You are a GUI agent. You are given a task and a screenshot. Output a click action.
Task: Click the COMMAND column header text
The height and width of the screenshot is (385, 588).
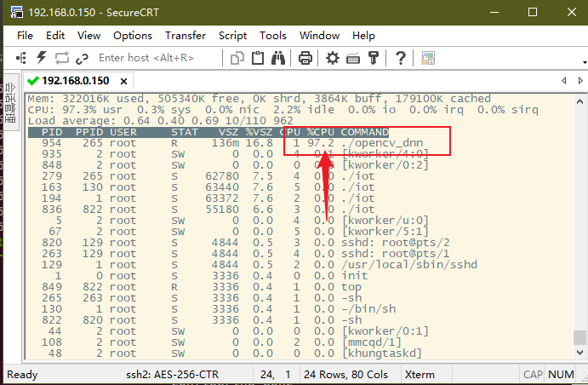[x=365, y=132]
